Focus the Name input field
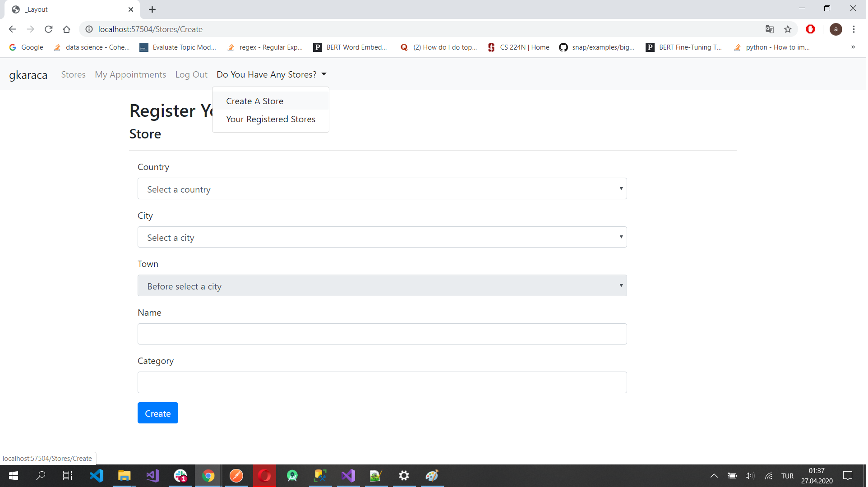The width and height of the screenshot is (868, 487). tap(382, 334)
